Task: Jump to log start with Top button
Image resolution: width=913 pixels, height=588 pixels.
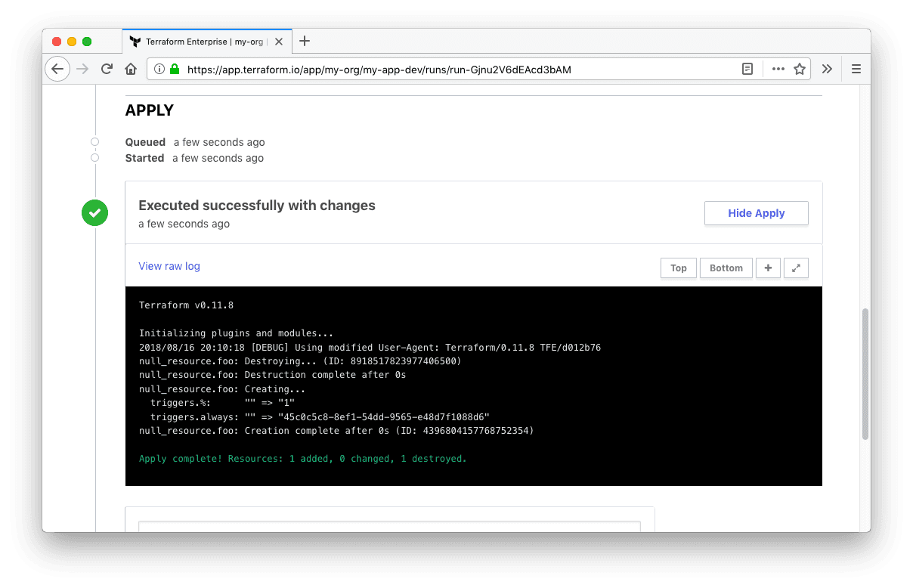Action: click(678, 268)
